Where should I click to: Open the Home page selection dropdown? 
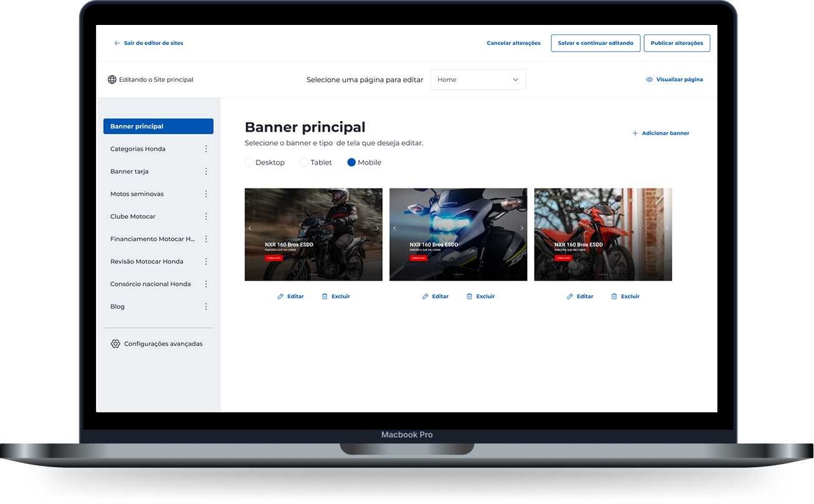(x=478, y=80)
